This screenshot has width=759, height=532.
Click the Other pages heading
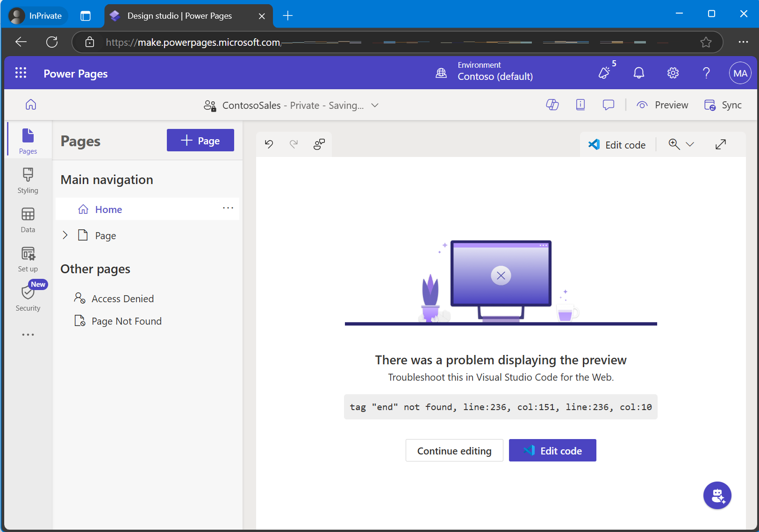pos(95,269)
